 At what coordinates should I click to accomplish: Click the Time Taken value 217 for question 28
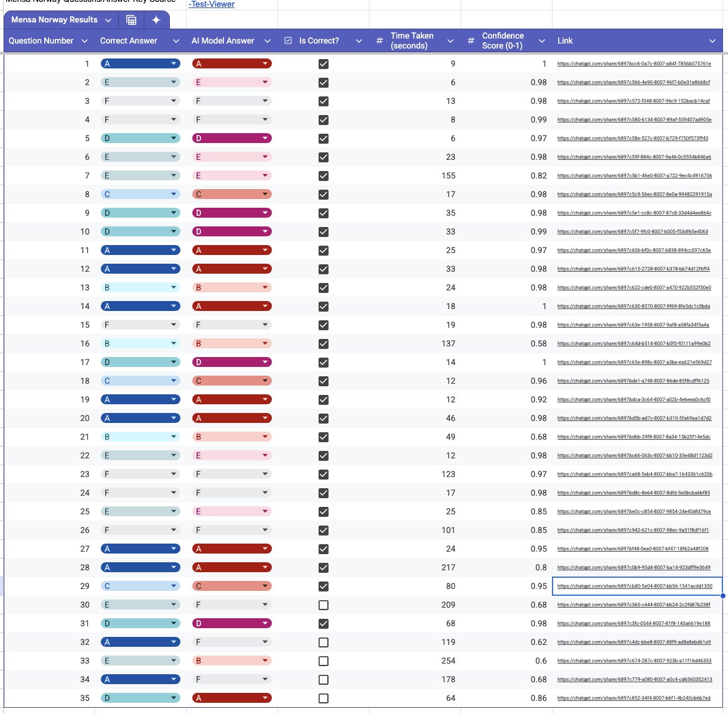pyautogui.click(x=447, y=567)
